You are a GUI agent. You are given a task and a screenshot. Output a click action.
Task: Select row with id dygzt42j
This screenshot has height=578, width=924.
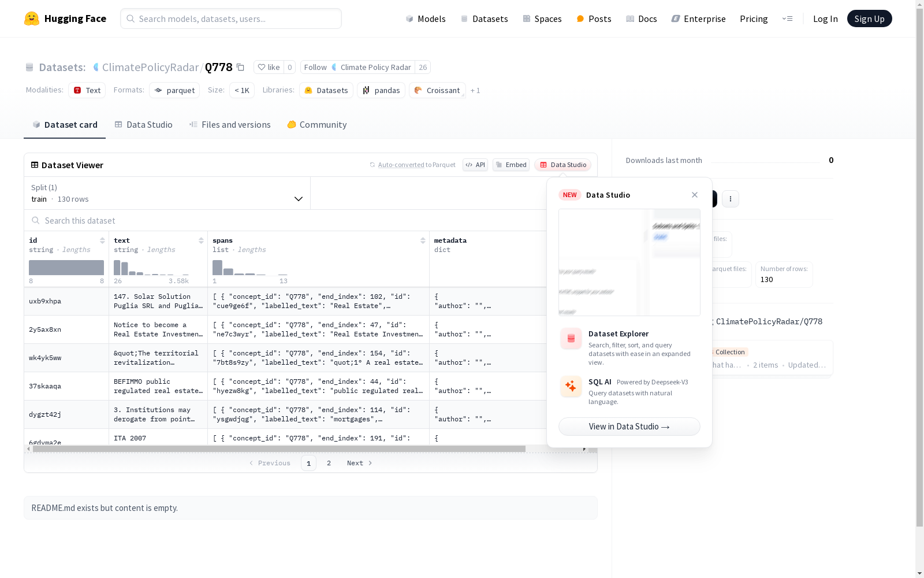286,414
